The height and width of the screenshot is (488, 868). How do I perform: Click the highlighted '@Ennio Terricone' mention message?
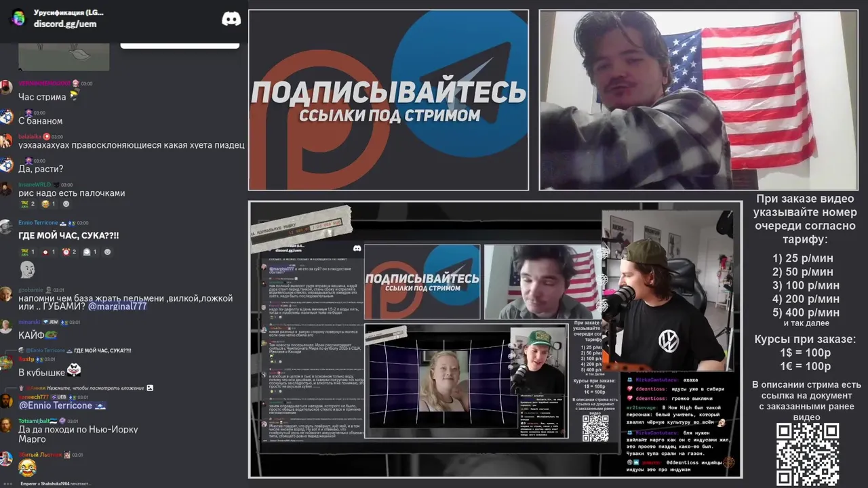(62, 405)
